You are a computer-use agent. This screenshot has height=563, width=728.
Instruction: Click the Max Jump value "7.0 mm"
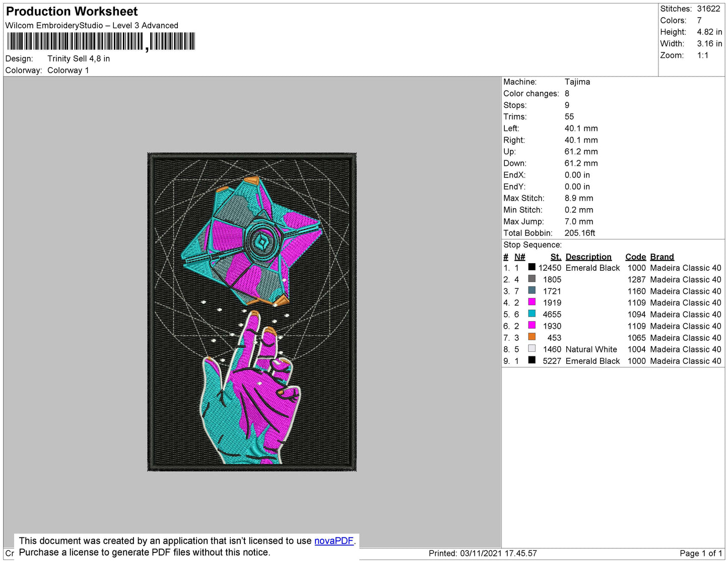[579, 221]
